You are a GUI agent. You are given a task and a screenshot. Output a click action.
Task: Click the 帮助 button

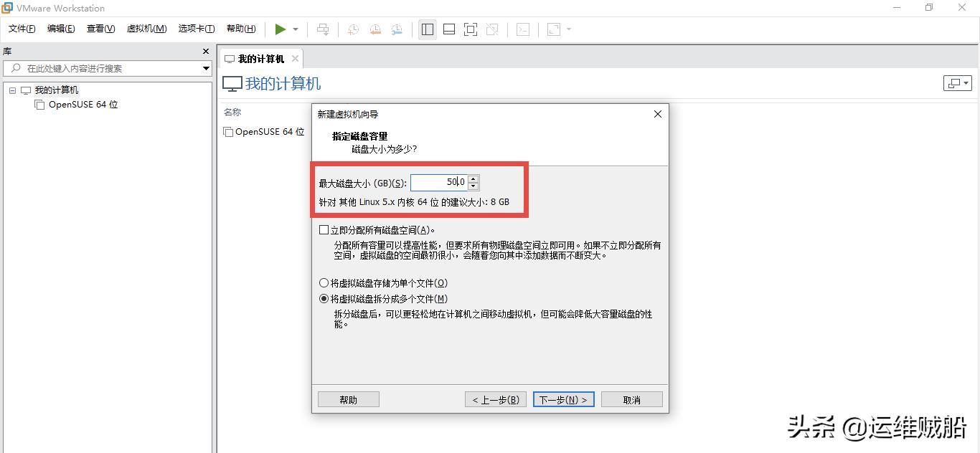(x=348, y=399)
